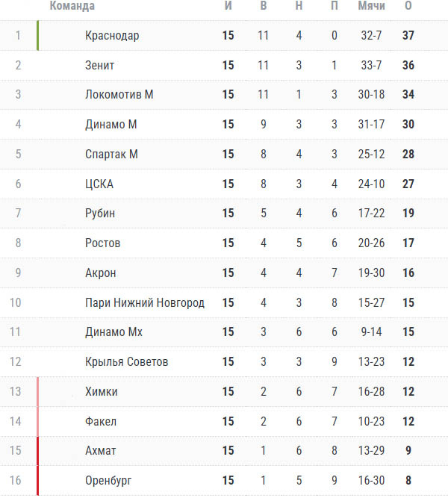Select the Акрон team name
Viewport: 448px width, 498px height.
pos(100,273)
